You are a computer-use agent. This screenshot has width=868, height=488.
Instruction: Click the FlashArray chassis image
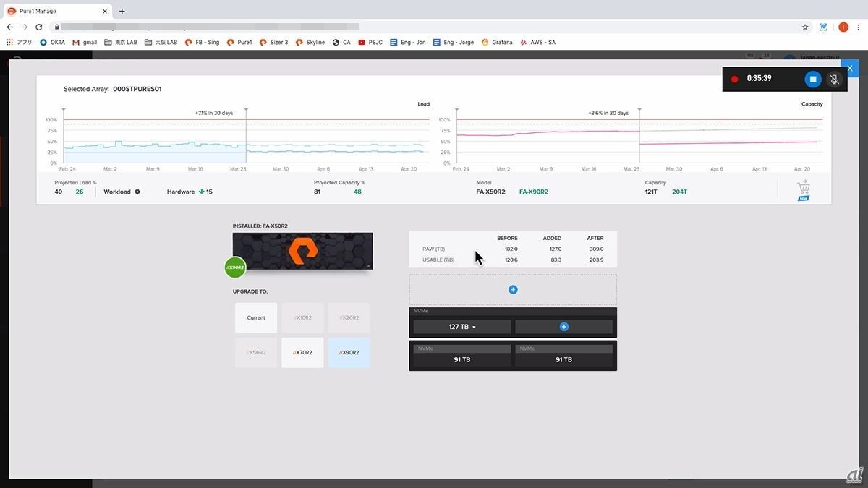click(x=303, y=252)
